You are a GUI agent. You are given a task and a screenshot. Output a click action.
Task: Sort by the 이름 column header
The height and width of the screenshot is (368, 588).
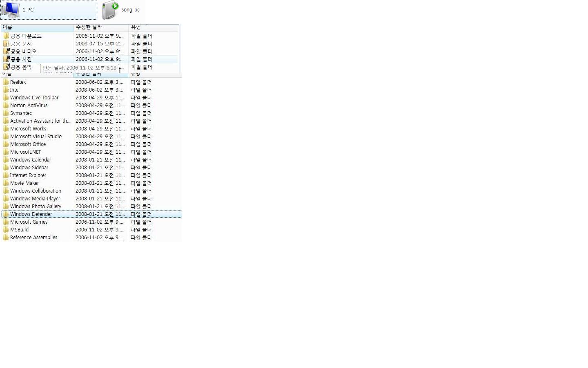37,27
